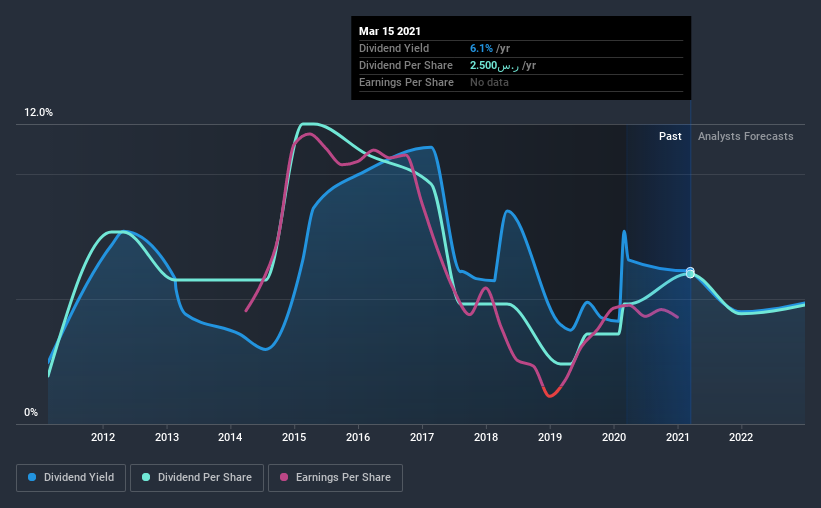Click the 0% y-axis label
The width and height of the screenshot is (821, 508).
(31, 413)
